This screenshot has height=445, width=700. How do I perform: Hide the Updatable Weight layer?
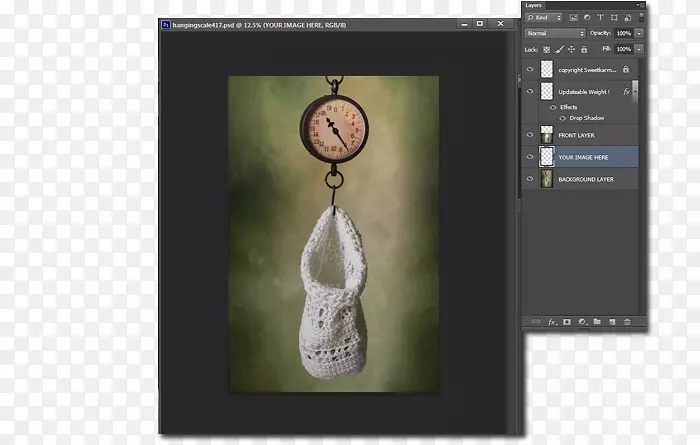tap(530, 91)
